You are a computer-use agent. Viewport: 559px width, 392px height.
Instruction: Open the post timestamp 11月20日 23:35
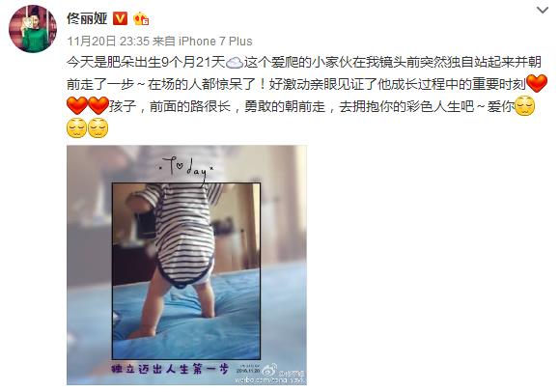tap(108, 42)
